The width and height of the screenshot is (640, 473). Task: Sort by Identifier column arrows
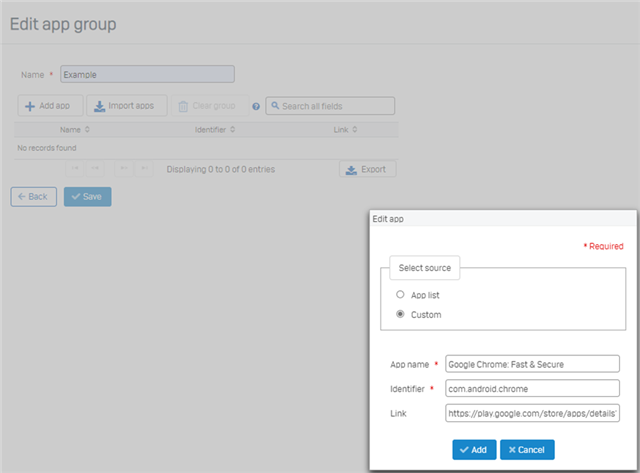point(233,129)
